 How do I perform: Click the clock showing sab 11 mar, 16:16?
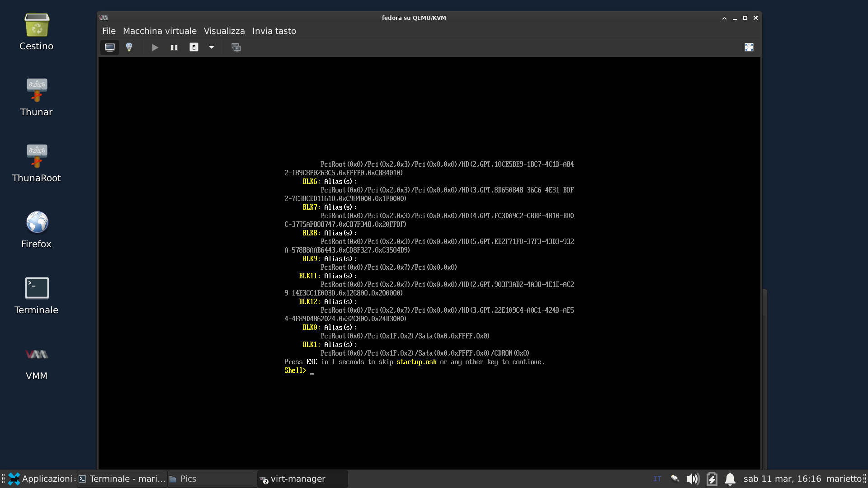[x=782, y=479]
